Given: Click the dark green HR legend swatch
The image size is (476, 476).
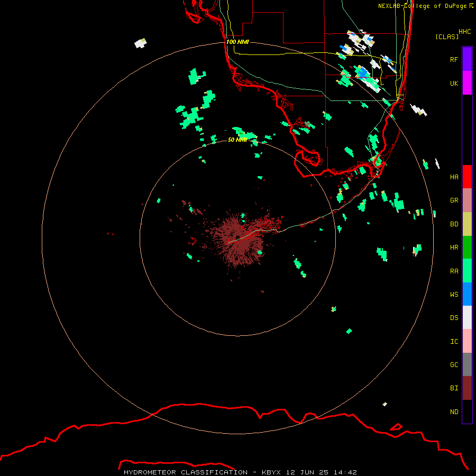Looking at the screenshot, I should (x=467, y=248).
